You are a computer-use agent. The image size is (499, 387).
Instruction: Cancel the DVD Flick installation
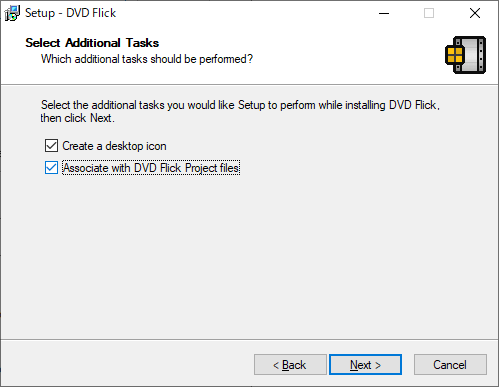(x=450, y=365)
